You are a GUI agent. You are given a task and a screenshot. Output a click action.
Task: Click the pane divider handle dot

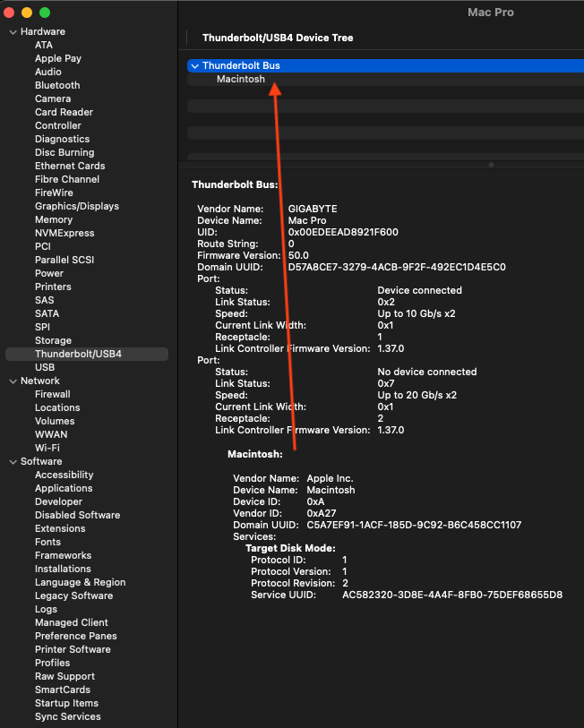point(491,165)
